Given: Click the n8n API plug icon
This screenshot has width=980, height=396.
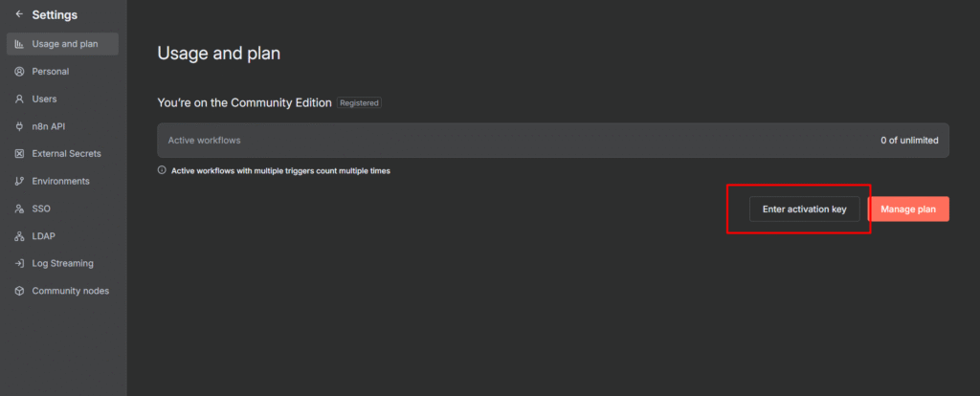Looking at the screenshot, I should (x=19, y=126).
